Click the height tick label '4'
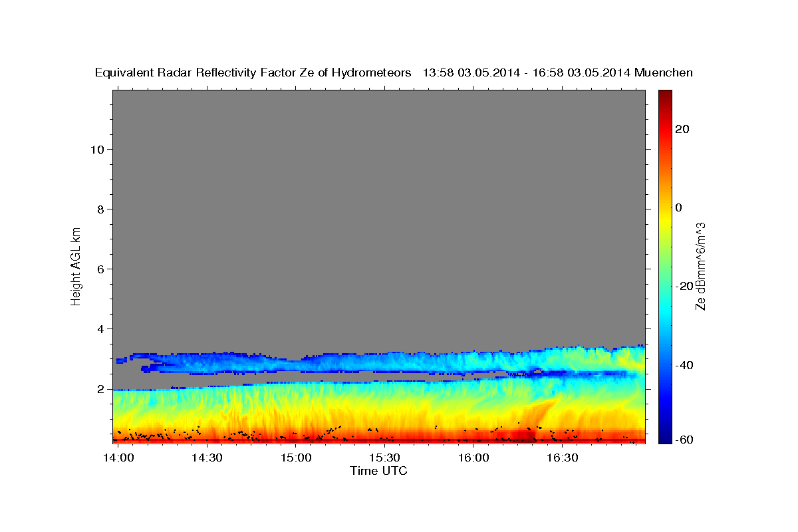Image resolution: width=798 pixels, height=532 pixels. (x=100, y=329)
